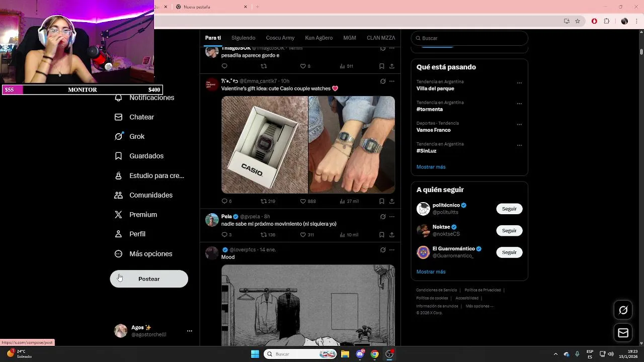Open Grok icon on Pela's post
Viewport: 644px width, 362px height.
383,217
